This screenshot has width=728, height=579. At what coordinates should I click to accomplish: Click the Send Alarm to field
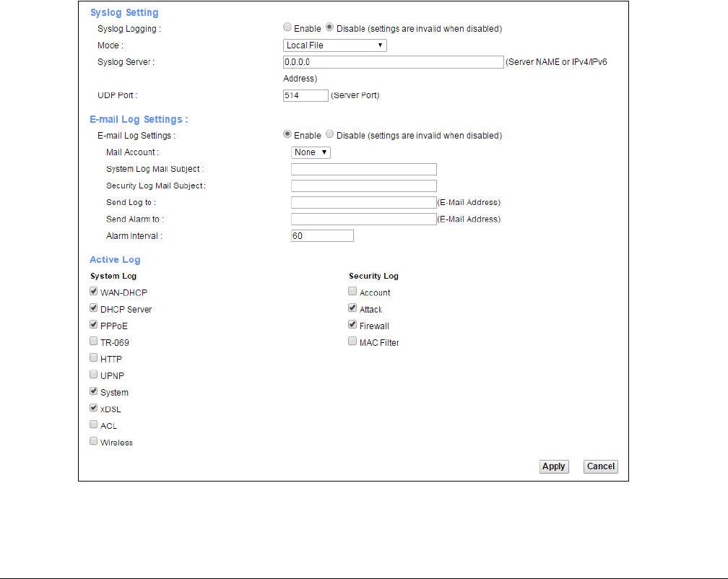pyautogui.click(x=364, y=219)
